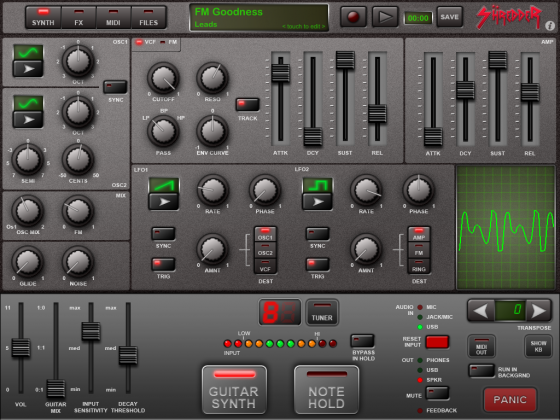Toggle the oscillator SYNC switch
Screen dimensions: 560x420
click(x=115, y=87)
